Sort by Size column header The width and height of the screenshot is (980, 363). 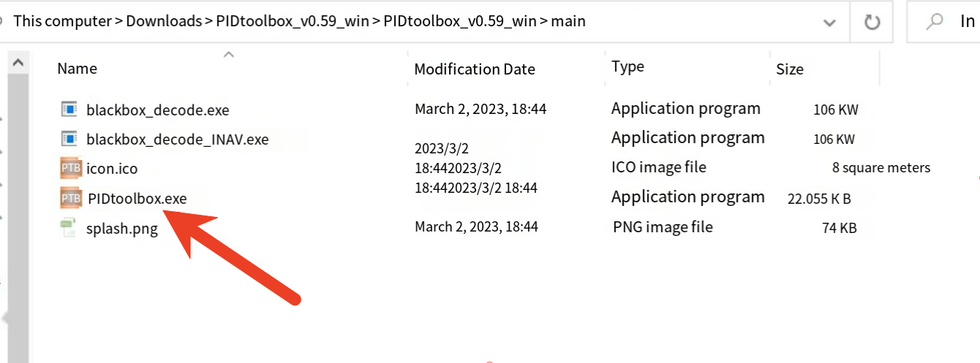pos(789,69)
